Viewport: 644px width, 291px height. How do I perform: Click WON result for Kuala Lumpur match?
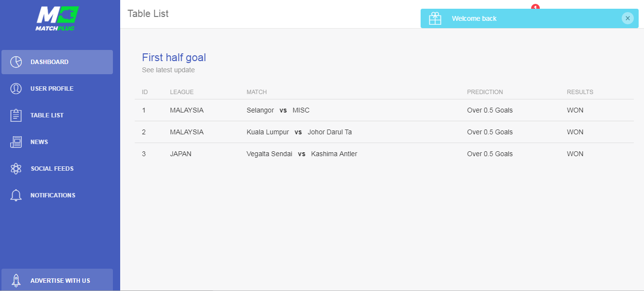[575, 132]
